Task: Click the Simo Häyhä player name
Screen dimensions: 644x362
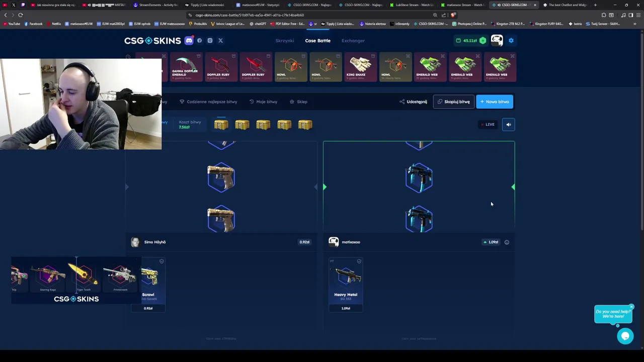Action: pos(155,242)
